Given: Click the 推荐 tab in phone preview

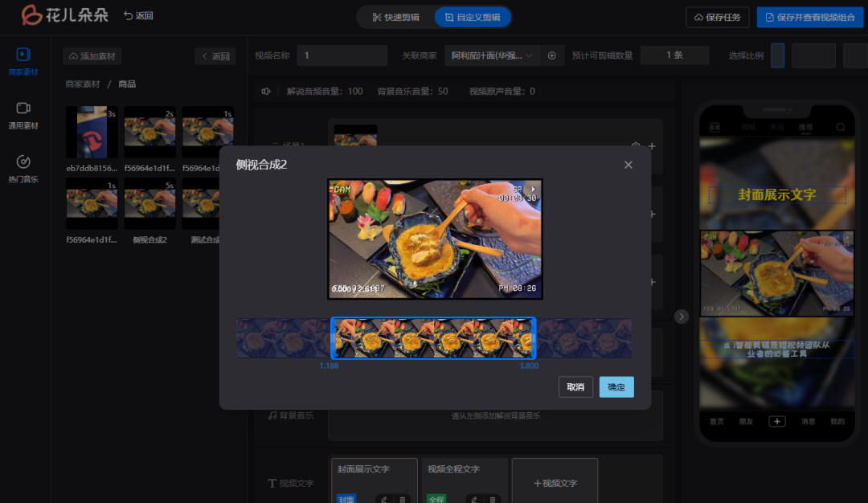Looking at the screenshot, I should (805, 127).
